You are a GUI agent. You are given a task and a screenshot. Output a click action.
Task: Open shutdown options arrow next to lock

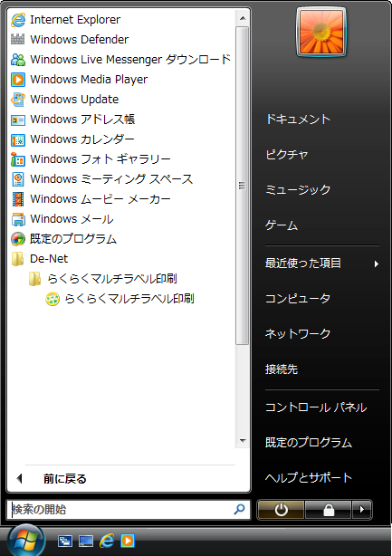tap(362, 510)
